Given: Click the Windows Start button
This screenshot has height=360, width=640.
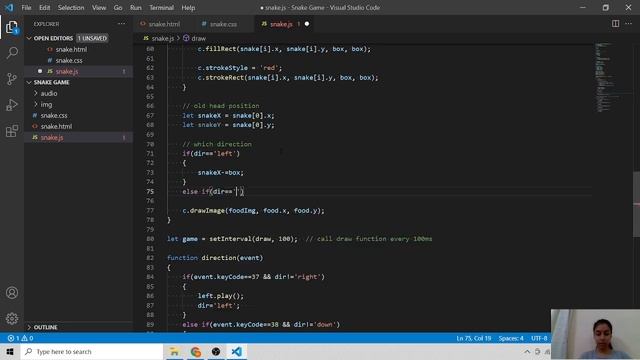Looking at the screenshot, I should (10, 351).
